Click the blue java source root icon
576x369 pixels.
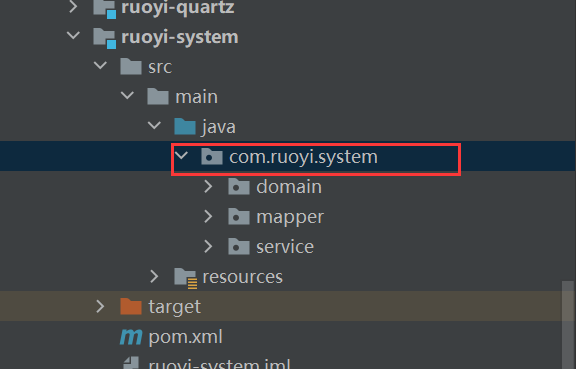[x=185, y=126]
